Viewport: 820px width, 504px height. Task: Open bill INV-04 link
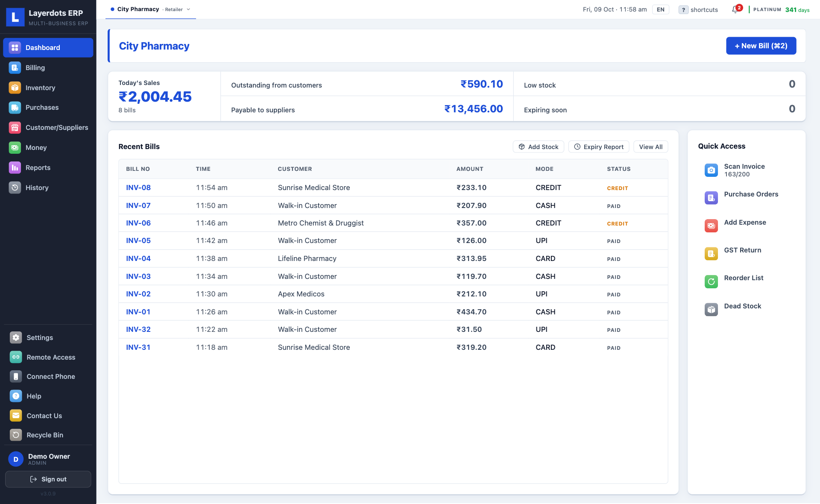[x=138, y=258]
